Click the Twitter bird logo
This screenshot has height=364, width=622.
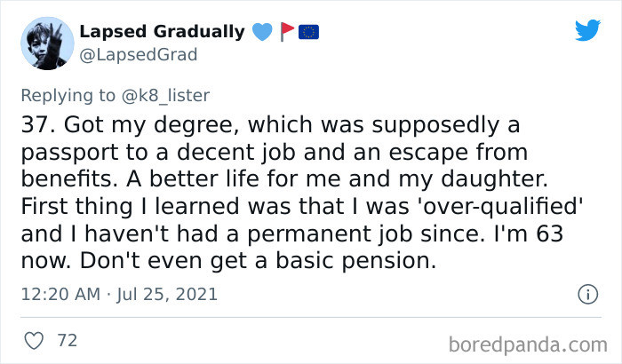click(587, 31)
